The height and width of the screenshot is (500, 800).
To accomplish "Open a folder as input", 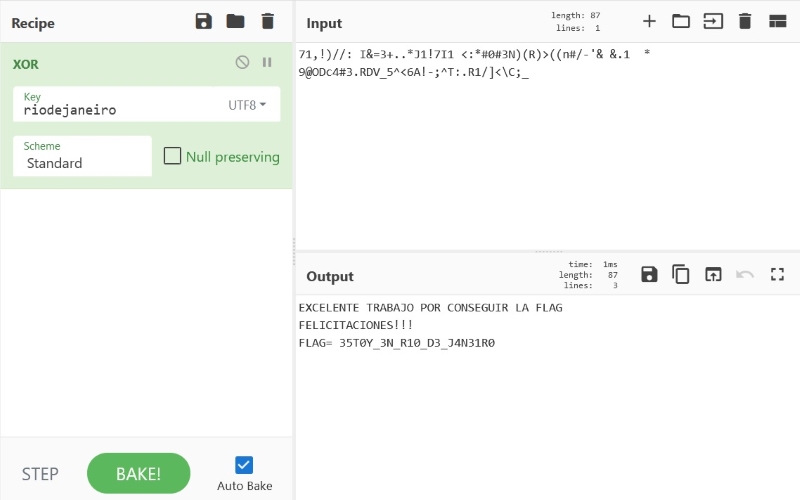I will tap(681, 21).
